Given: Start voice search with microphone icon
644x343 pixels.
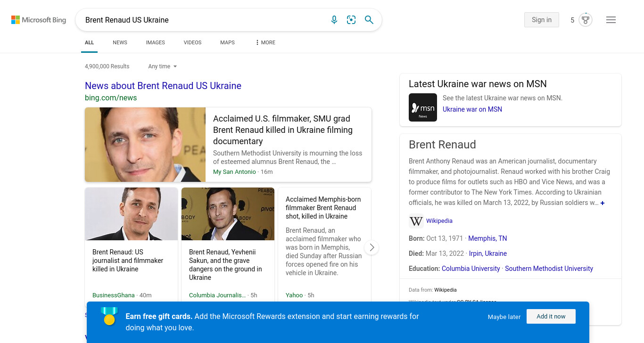Looking at the screenshot, I should click(x=334, y=20).
